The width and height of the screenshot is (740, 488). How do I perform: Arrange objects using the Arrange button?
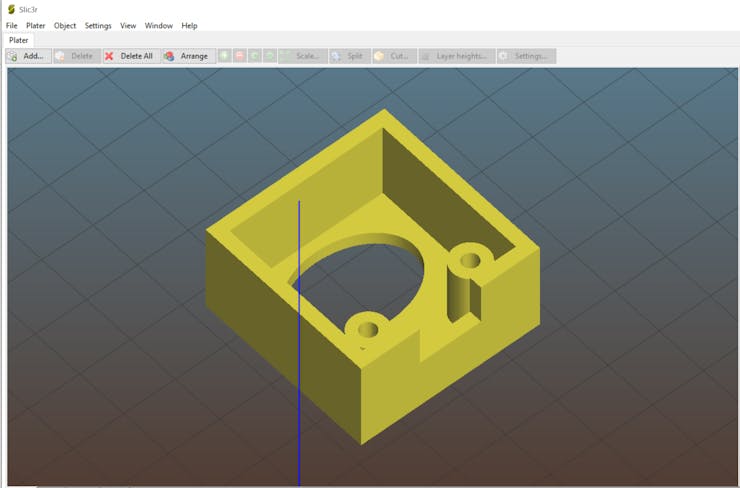click(186, 56)
